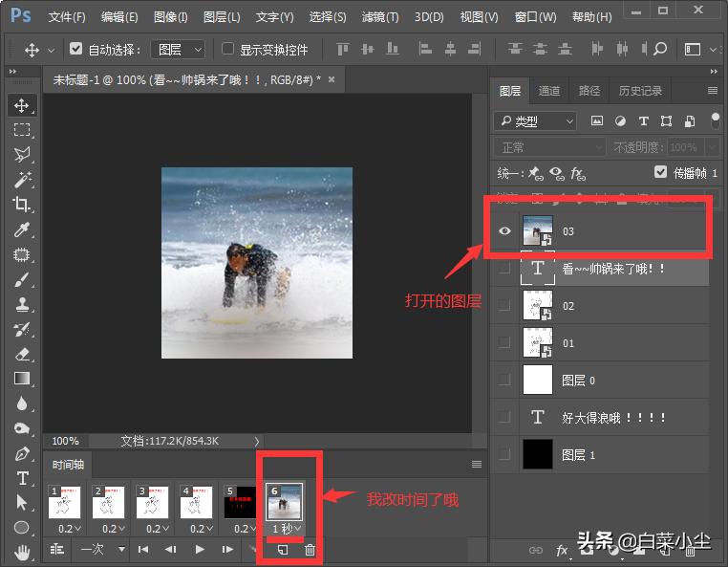Delete the selected timeline frame
728x567 pixels.
point(310,551)
